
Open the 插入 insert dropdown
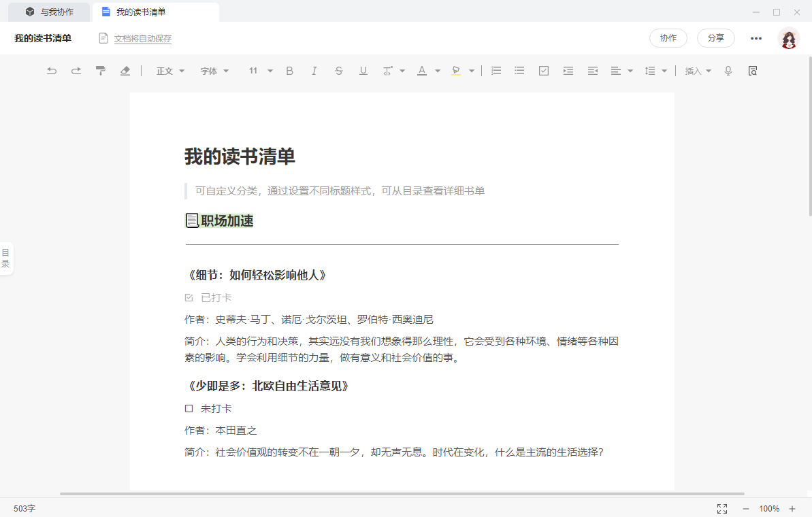[x=698, y=71]
